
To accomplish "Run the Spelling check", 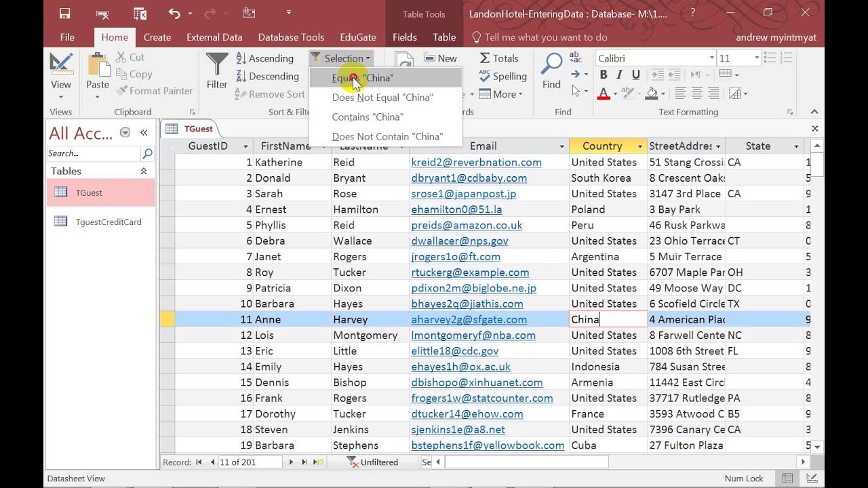I will (502, 76).
